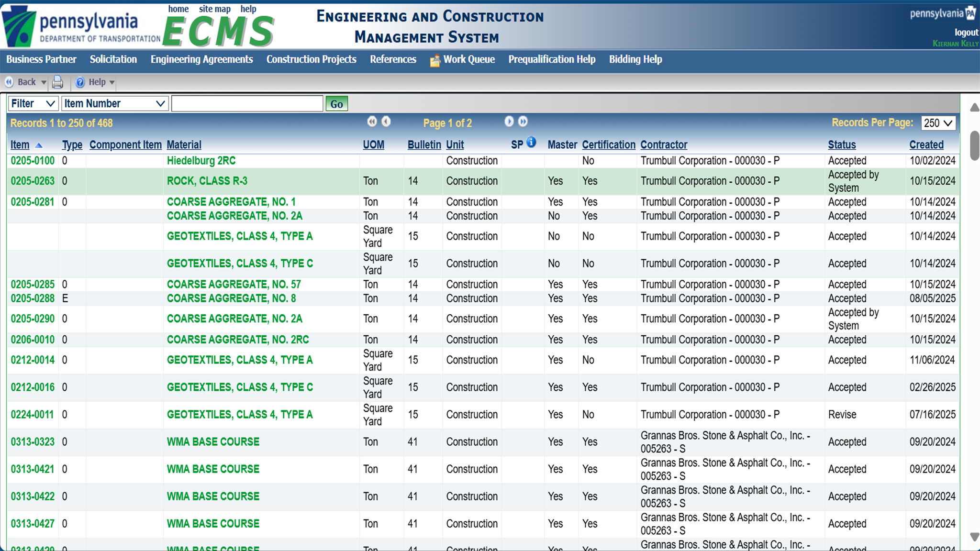The height and width of the screenshot is (551, 980).
Task: Open item 0212-0016
Action: click(x=33, y=387)
